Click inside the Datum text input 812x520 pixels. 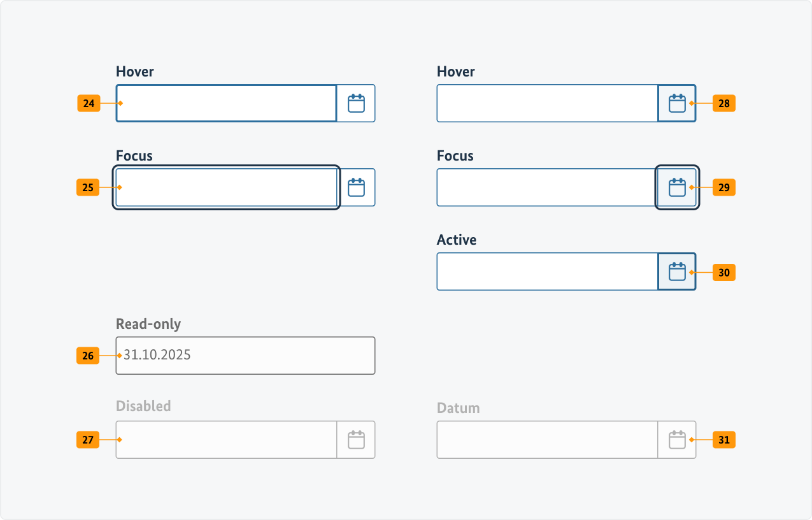(x=547, y=440)
